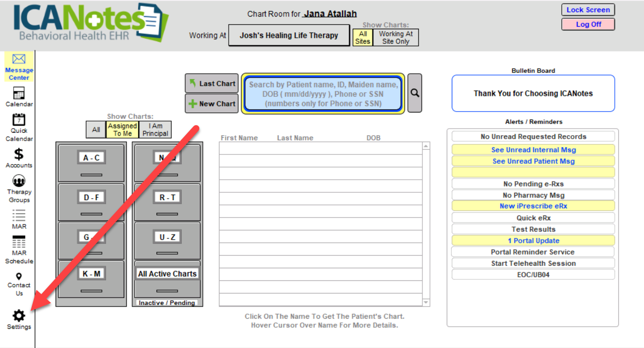Open the Calendar icon in sidebar
The height and width of the screenshot is (348, 644).
pos(19,93)
